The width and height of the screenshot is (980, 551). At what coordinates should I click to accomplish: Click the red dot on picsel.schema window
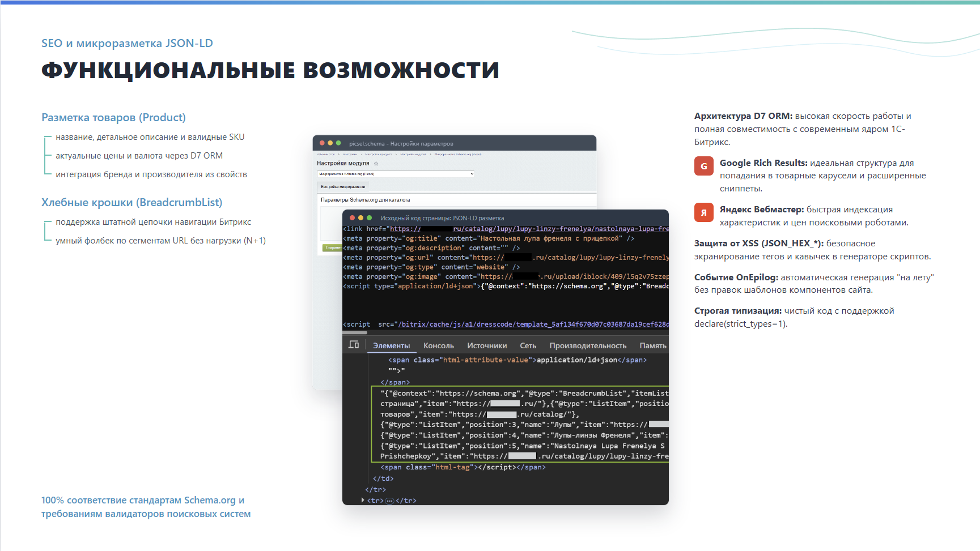tap(322, 143)
